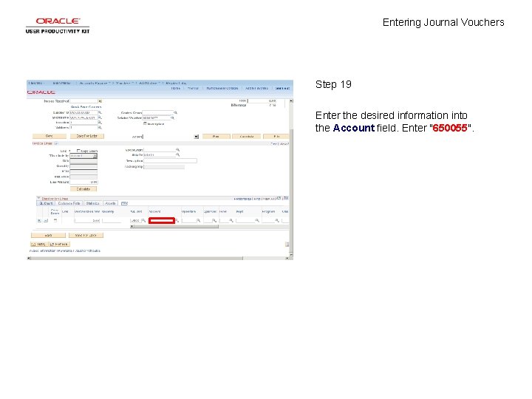Image resolution: width=532 pixels, height=399 pixels.
Task: Open the Related Voucher lookup magnifier
Action: click(172, 117)
